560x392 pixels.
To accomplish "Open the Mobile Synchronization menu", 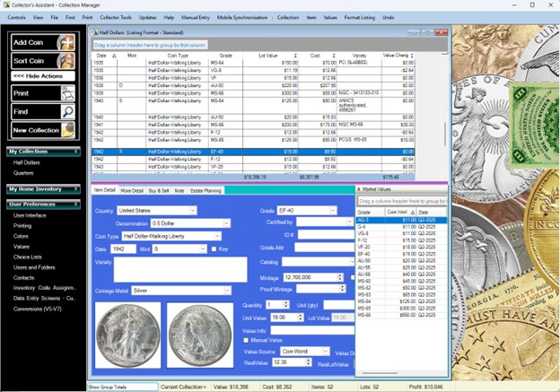I will click(241, 18).
